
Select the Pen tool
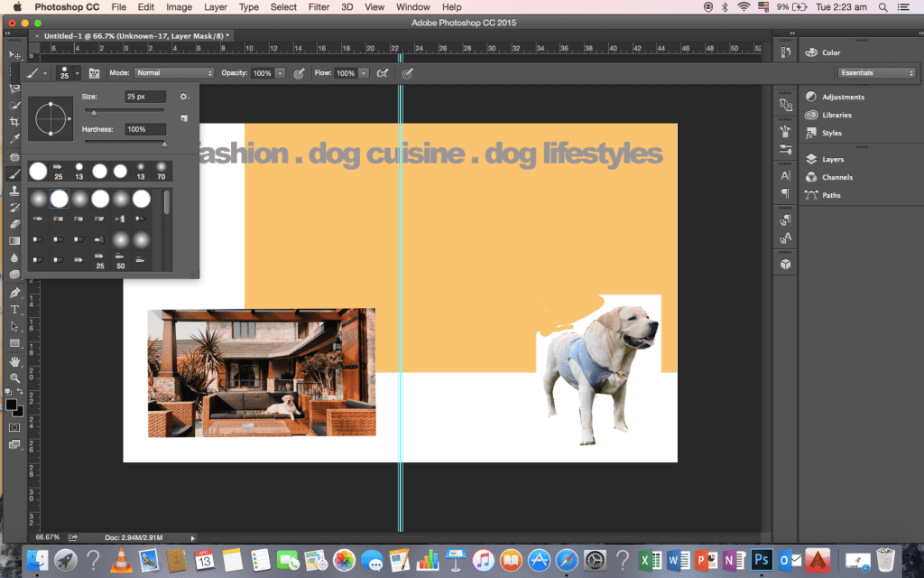14,293
